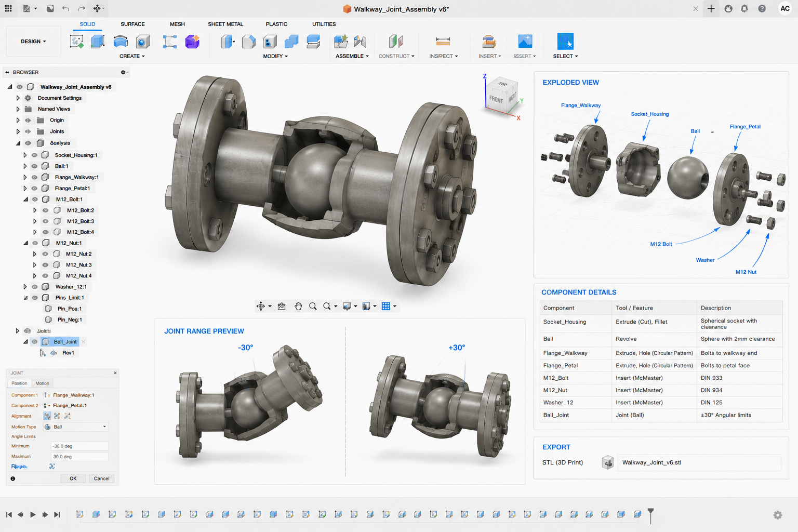Switch to the SHEET METAL tab
The height and width of the screenshot is (532, 798).
[x=225, y=24]
